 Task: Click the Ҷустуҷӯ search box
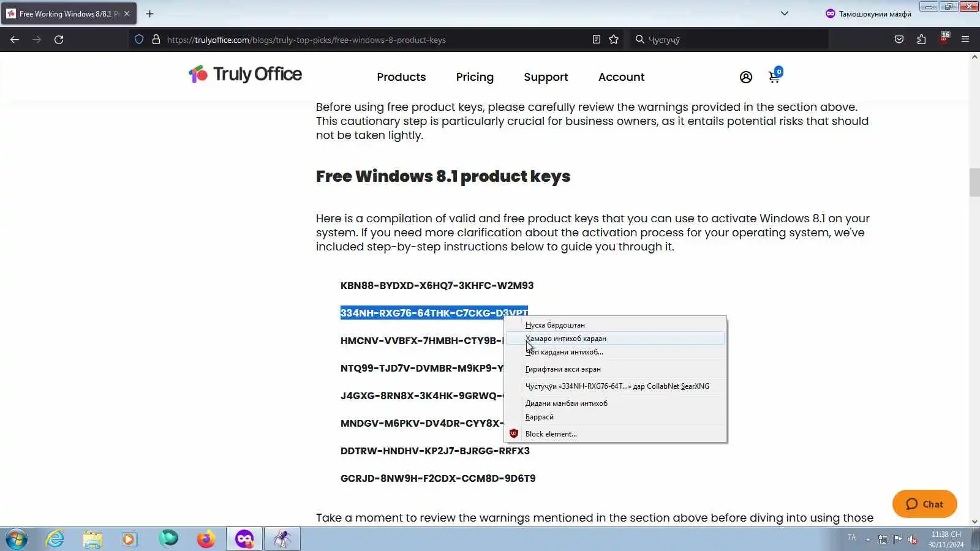click(729, 40)
